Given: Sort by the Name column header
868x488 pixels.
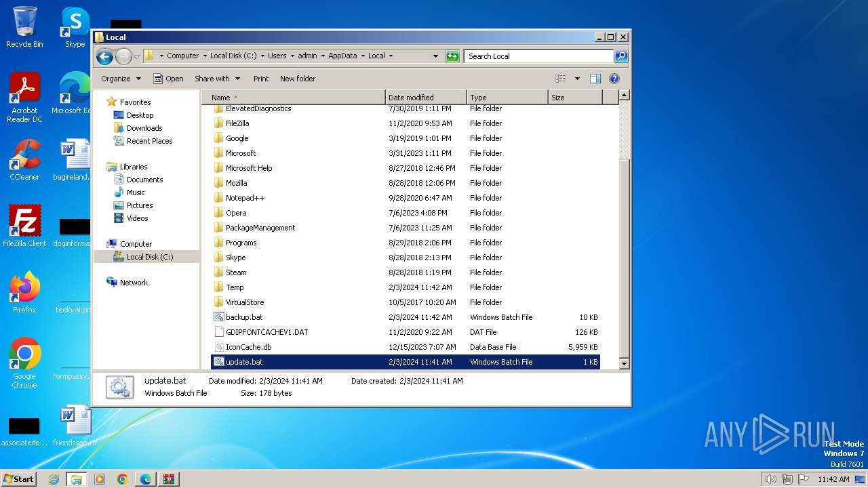Looking at the screenshot, I should (x=294, y=98).
